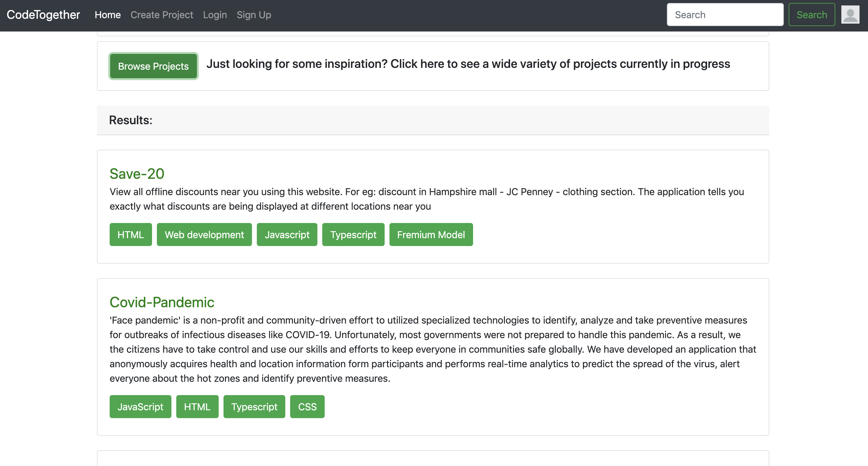This screenshot has width=868, height=466.
Task: Click the Javascript tag under Save-20
Action: tap(287, 234)
